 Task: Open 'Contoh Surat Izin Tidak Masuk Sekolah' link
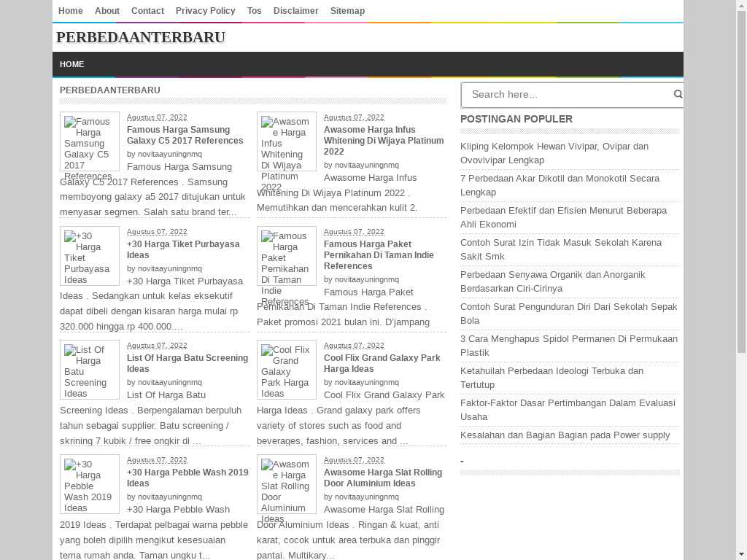pos(561,249)
